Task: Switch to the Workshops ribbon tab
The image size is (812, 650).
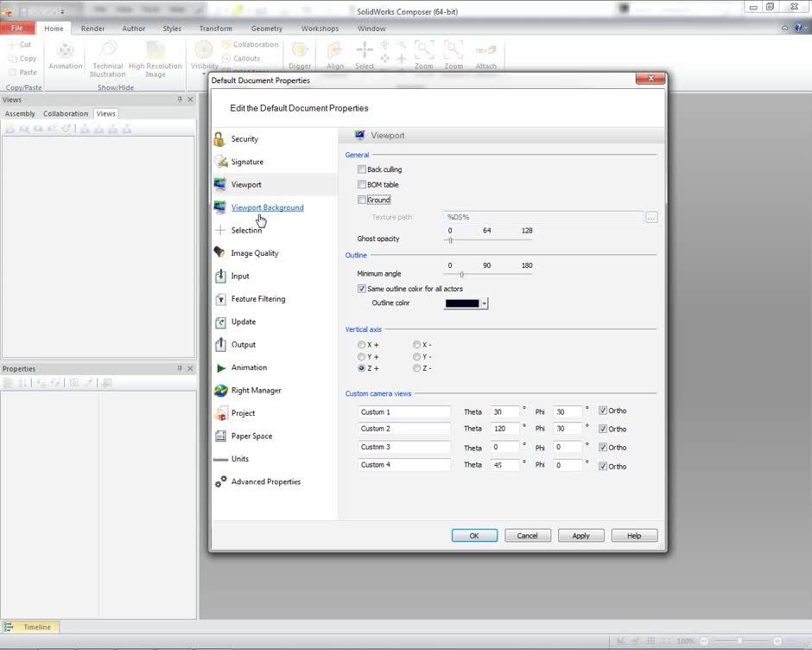Action: [x=320, y=28]
